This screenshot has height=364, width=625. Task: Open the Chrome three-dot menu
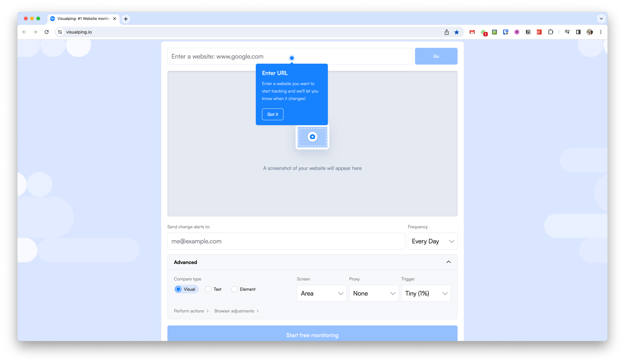(601, 32)
